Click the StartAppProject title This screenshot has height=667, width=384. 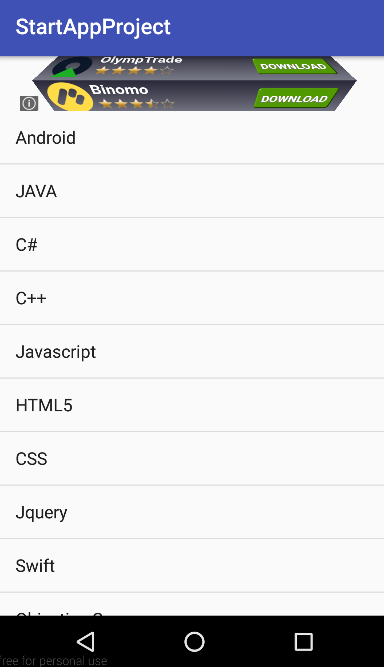coord(93,28)
